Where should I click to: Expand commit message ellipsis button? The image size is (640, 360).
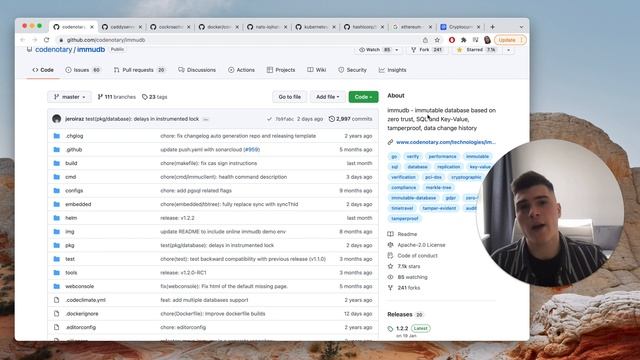pyautogui.click(x=206, y=119)
